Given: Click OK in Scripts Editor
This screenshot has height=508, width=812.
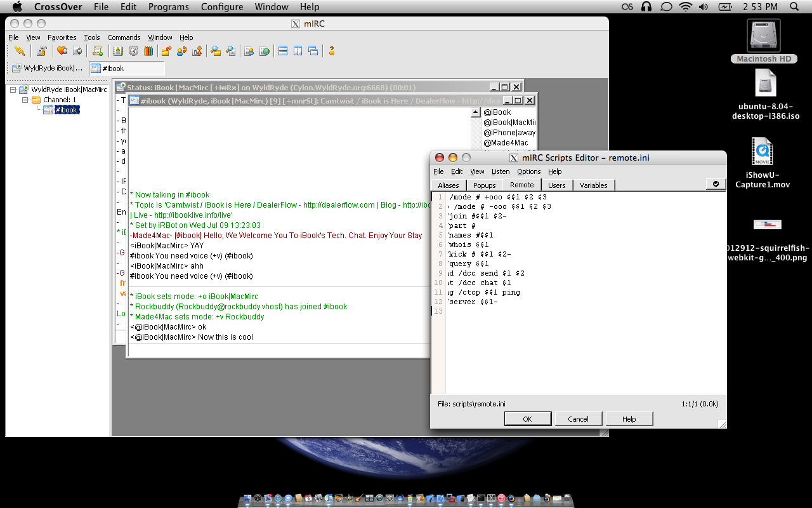Looking at the screenshot, I should tap(527, 419).
